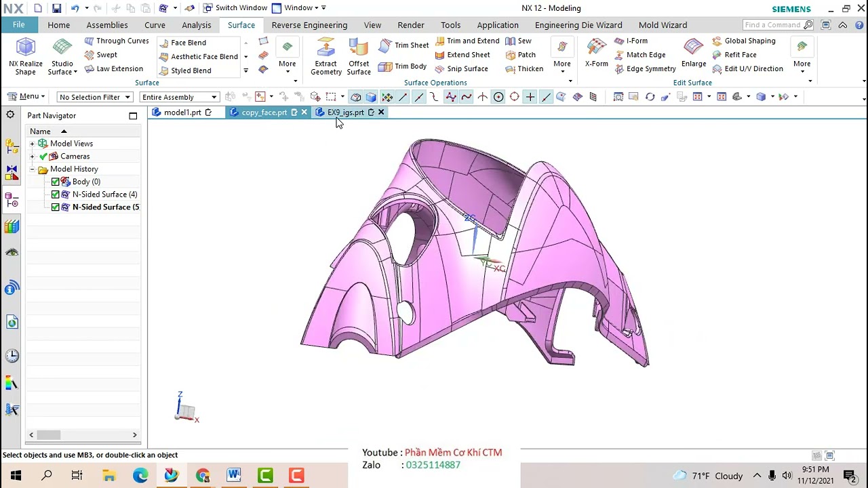This screenshot has width=868, height=488.
Task: Toggle the Cameras green check mark
Action: [x=43, y=157]
